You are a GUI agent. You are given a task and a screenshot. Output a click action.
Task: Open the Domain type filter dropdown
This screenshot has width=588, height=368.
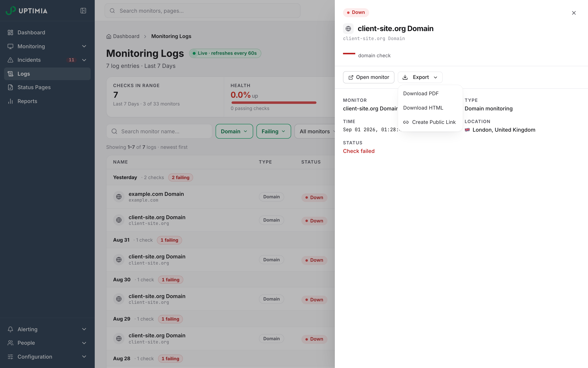coord(234,131)
